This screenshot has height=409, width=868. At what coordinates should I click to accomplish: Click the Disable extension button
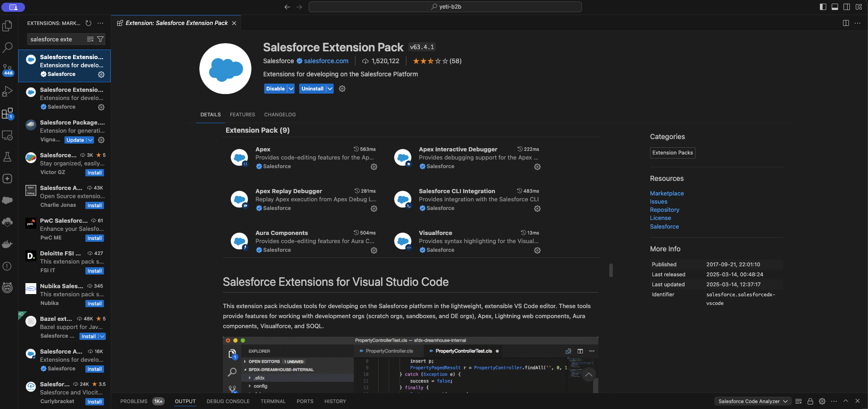tap(276, 89)
